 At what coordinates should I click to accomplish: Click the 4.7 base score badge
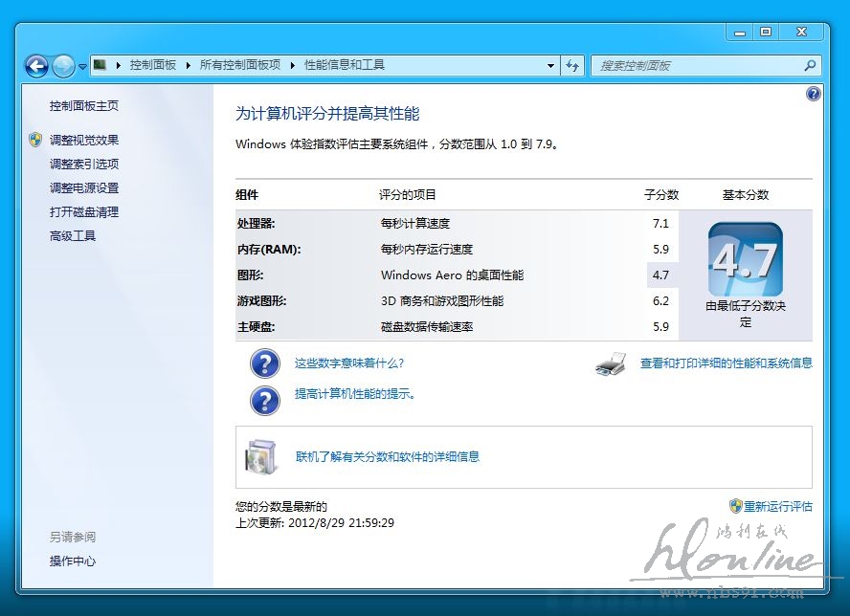[745, 260]
